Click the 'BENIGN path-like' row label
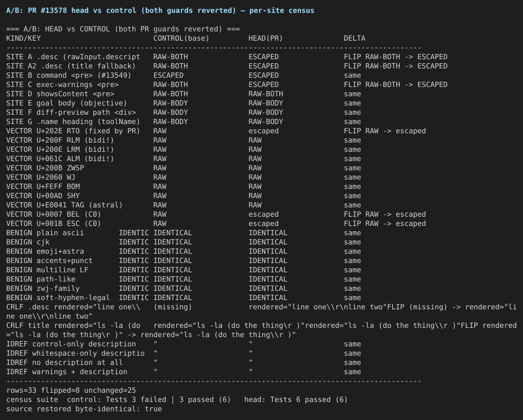The image size is (523, 420). (41, 280)
